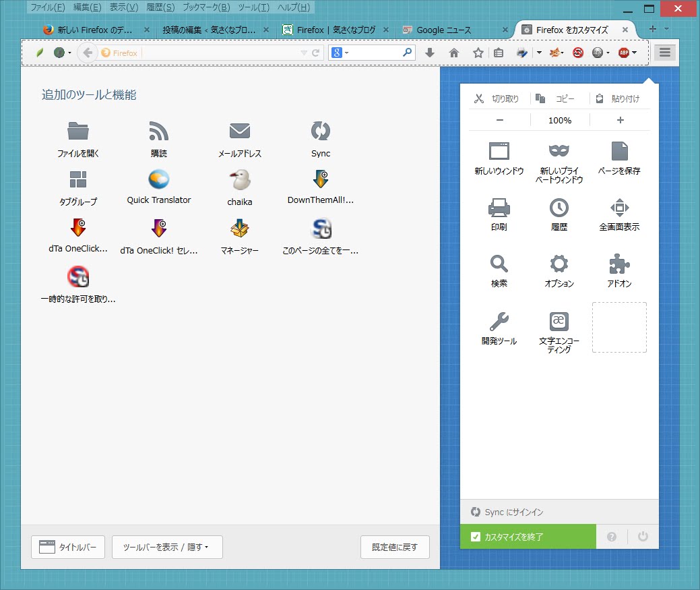Open the 表示(V) menu
Viewport: 700px width, 590px height.
point(124,7)
